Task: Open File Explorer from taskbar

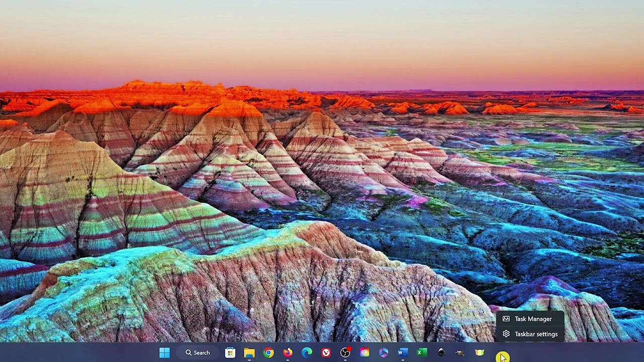Action: (x=249, y=353)
